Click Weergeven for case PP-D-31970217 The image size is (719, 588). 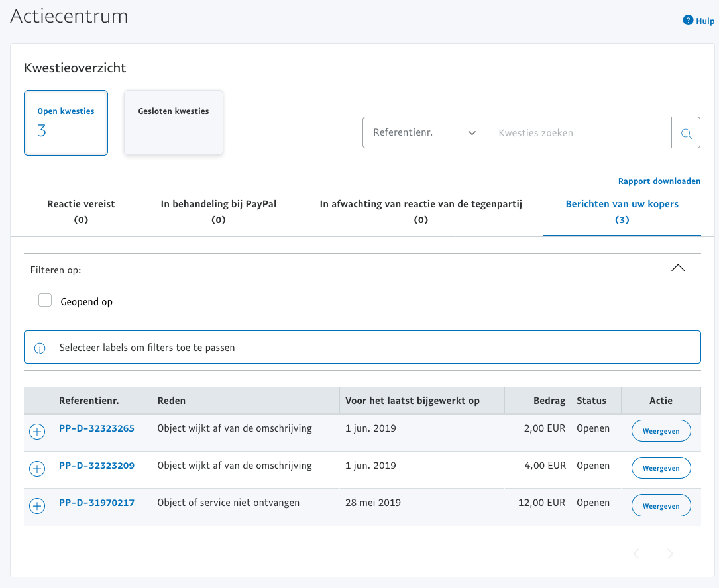tap(661, 506)
